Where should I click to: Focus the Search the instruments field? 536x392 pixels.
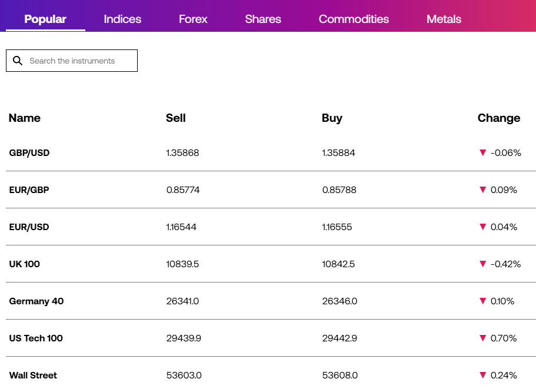[x=72, y=61]
